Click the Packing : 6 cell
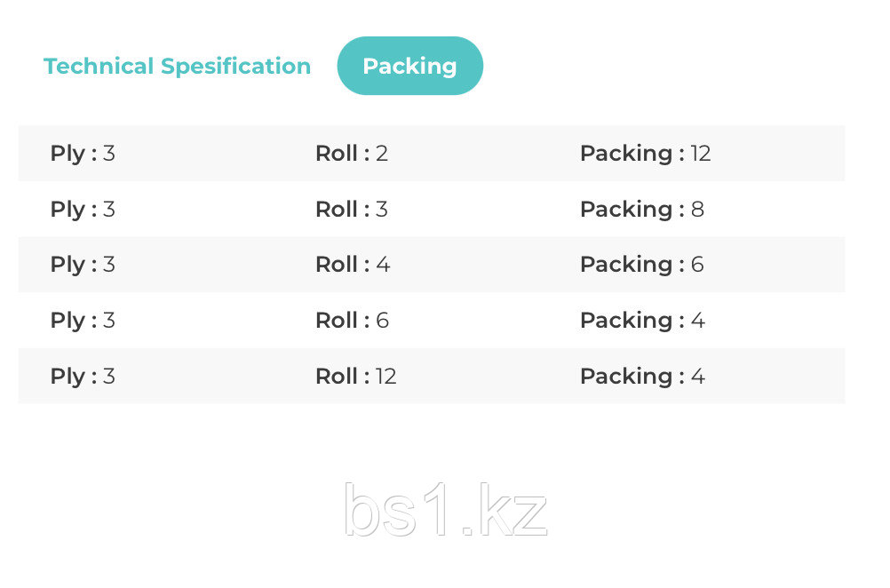 (642, 265)
